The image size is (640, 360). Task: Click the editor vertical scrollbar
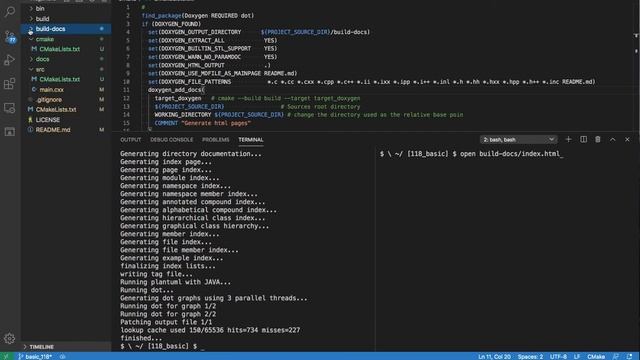coord(636,65)
